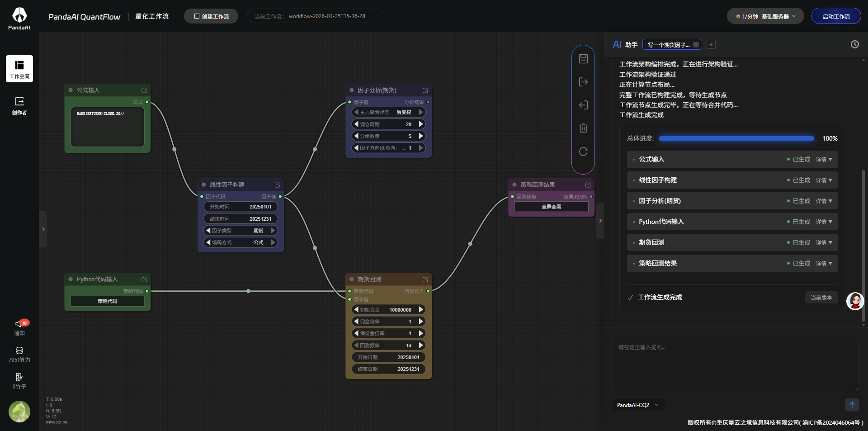Toggle collapse dot on 线性因子构建 node
This screenshot has height=431, width=868.
coord(204,185)
